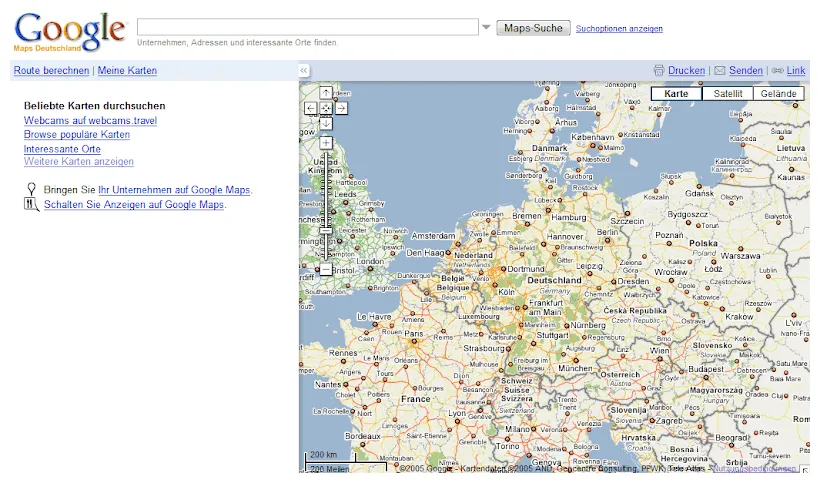Click the chain icon beside Link
This screenshot has height=483, width=820.
pyautogui.click(x=778, y=71)
